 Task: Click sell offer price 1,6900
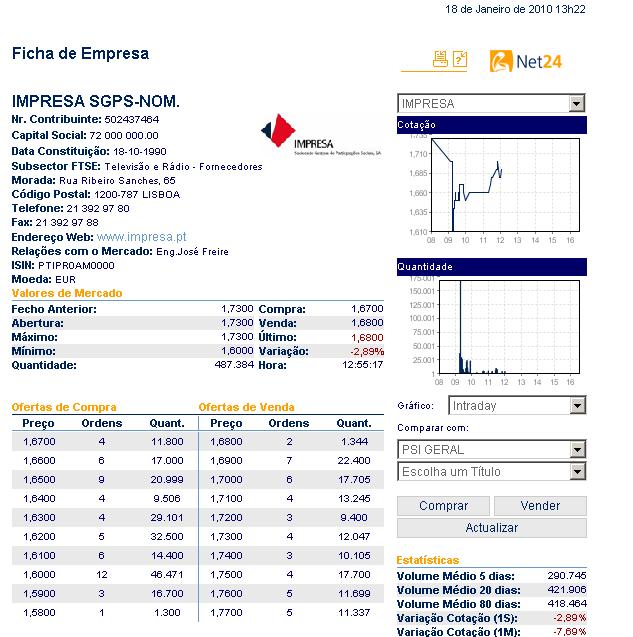tap(226, 461)
